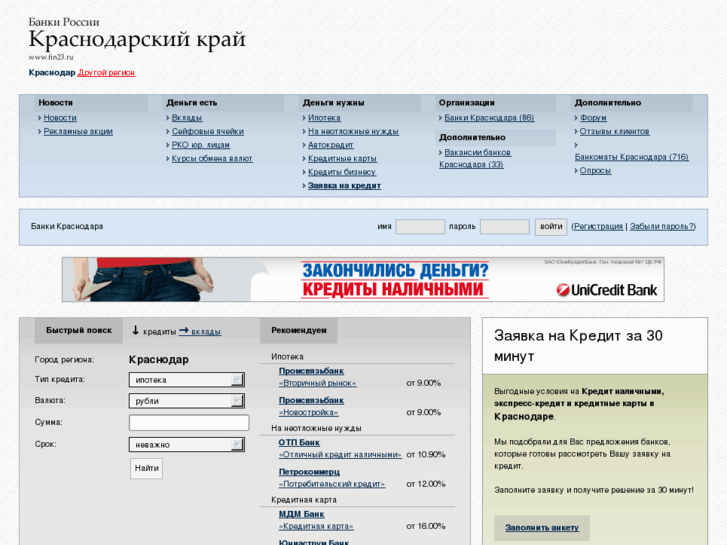Open the Тип кредита dropdown
This screenshot has height=545, width=727.
click(186, 380)
